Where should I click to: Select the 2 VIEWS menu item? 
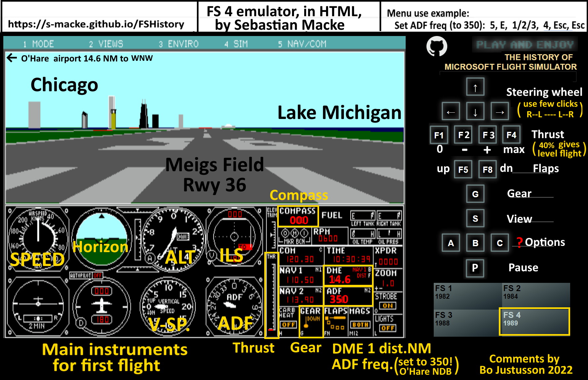click(106, 44)
